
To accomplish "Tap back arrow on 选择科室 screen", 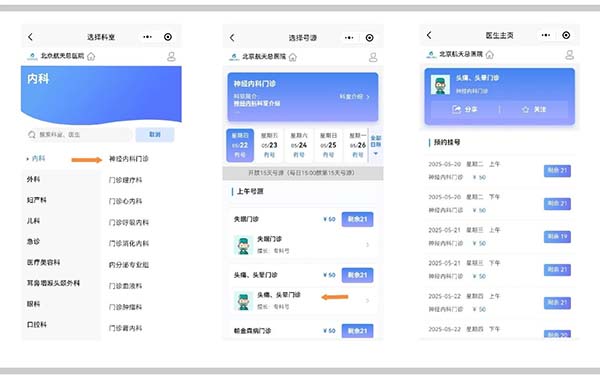I will 30,37.
